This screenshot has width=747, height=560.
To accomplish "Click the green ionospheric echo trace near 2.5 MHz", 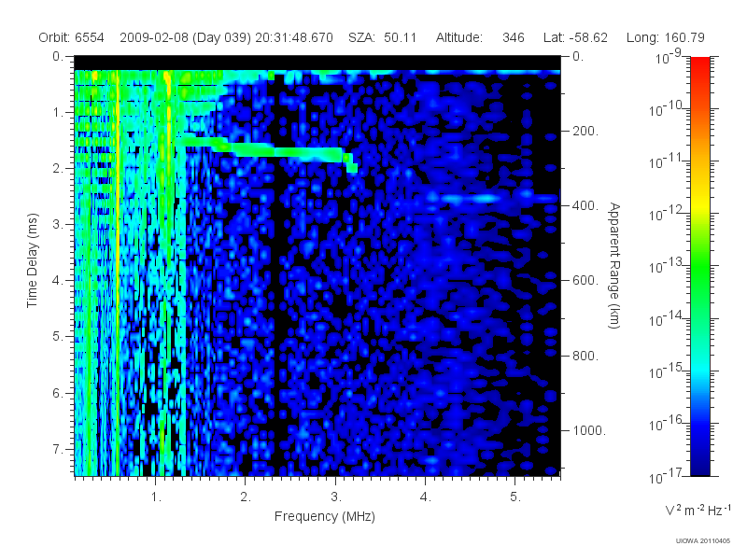I will coord(290,153).
